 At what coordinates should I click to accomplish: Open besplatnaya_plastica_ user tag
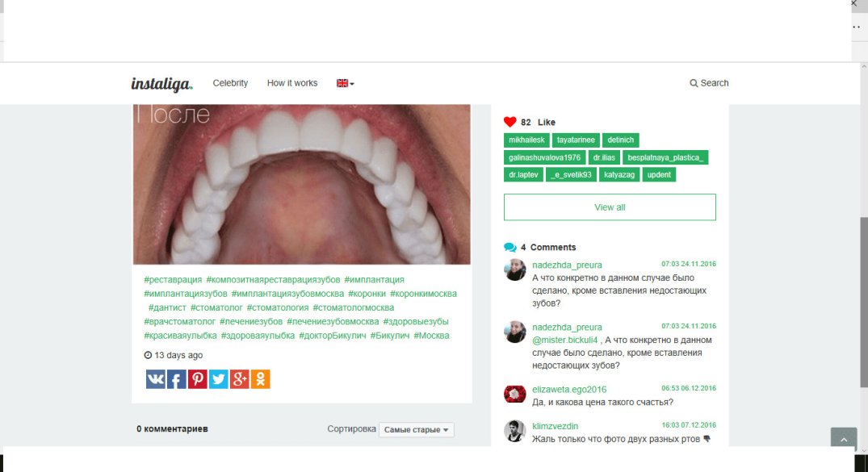tap(665, 157)
